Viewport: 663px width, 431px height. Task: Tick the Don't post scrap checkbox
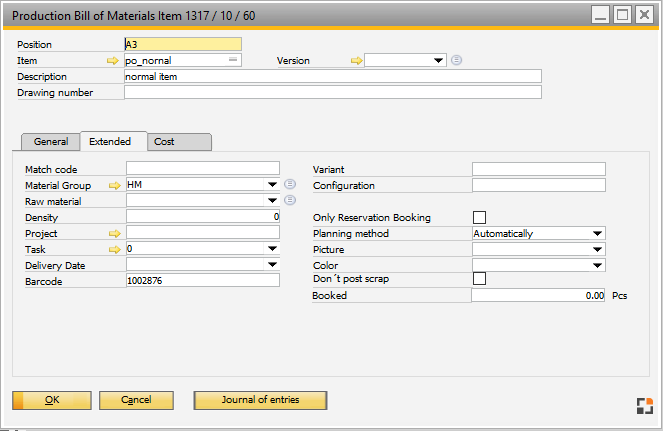point(479,279)
